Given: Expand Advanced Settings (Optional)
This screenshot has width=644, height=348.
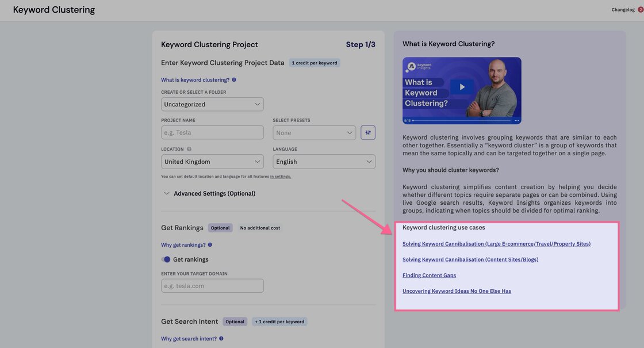Looking at the screenshot, I should pyautogui.click(x=210, y=193).
